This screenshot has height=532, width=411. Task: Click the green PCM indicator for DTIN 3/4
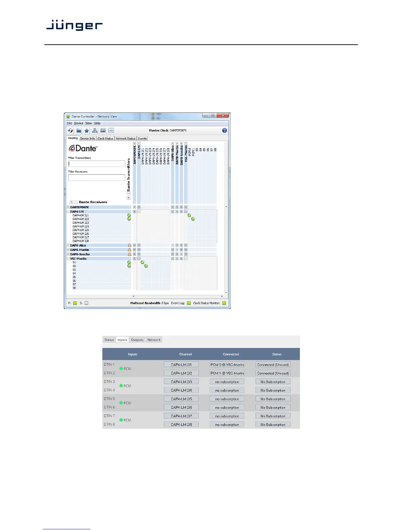coord(121,386)
